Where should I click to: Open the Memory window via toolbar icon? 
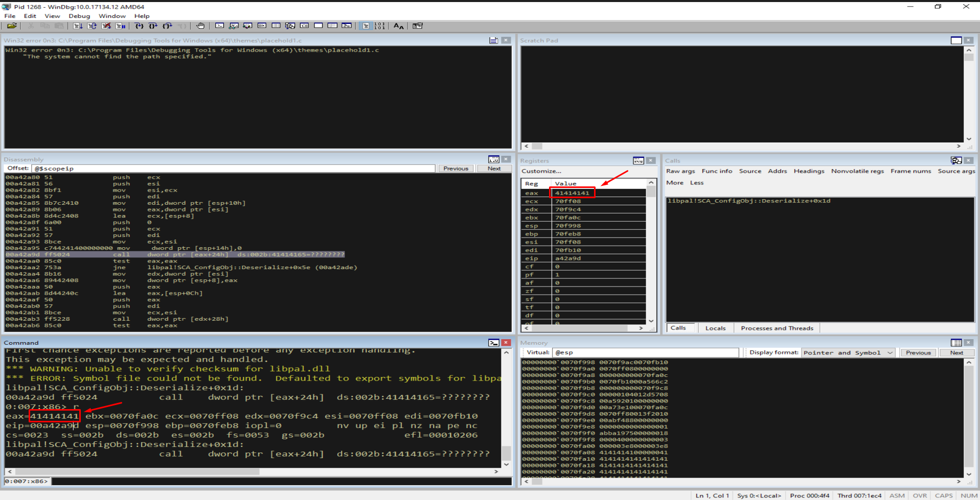[276, 26]
